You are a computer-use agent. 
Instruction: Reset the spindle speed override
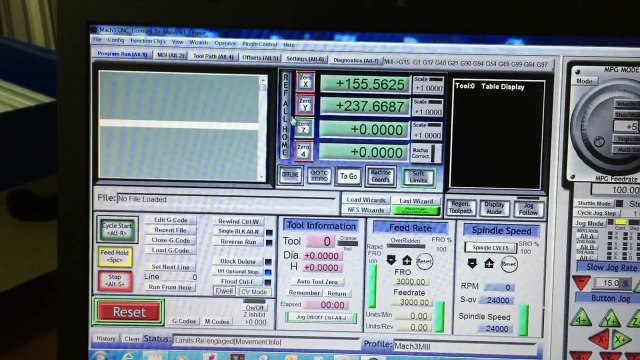[509, 264]
